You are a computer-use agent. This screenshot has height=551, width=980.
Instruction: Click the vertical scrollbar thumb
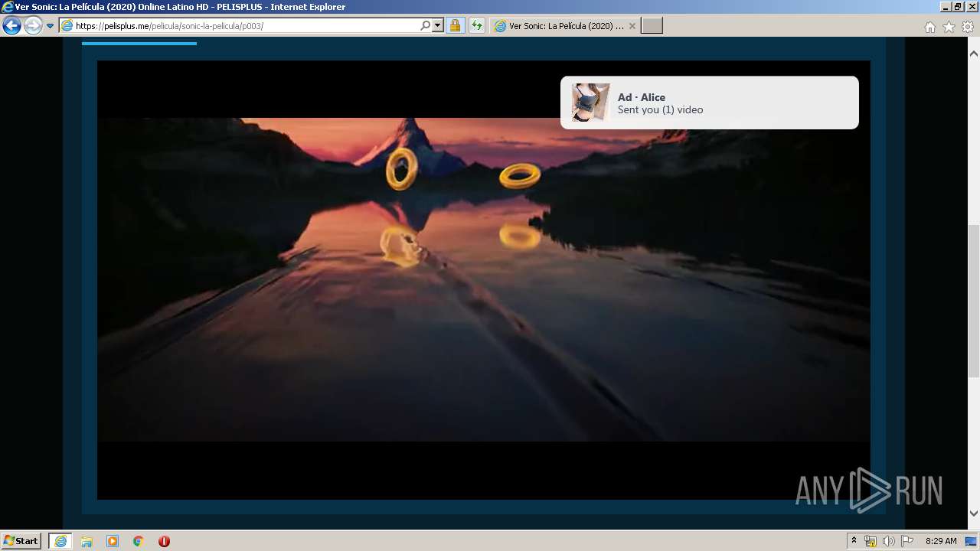pyautogui.click(x=974, y=302)
